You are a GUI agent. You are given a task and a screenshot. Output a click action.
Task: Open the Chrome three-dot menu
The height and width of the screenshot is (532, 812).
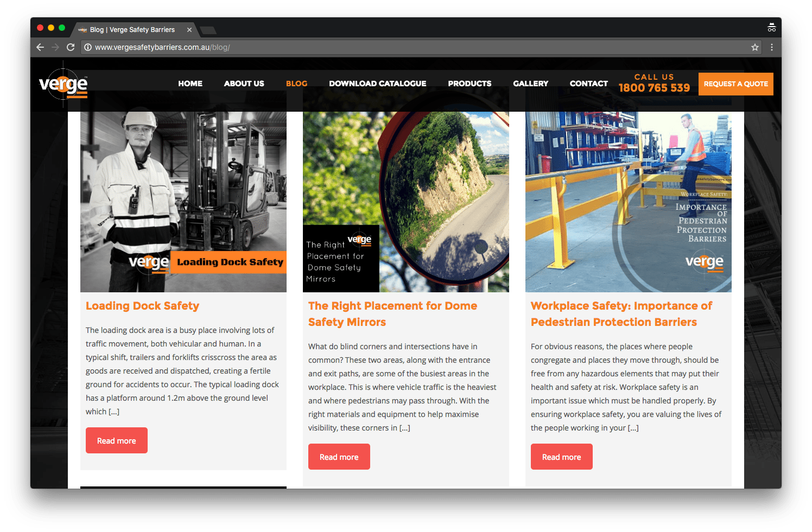point(772,47)
